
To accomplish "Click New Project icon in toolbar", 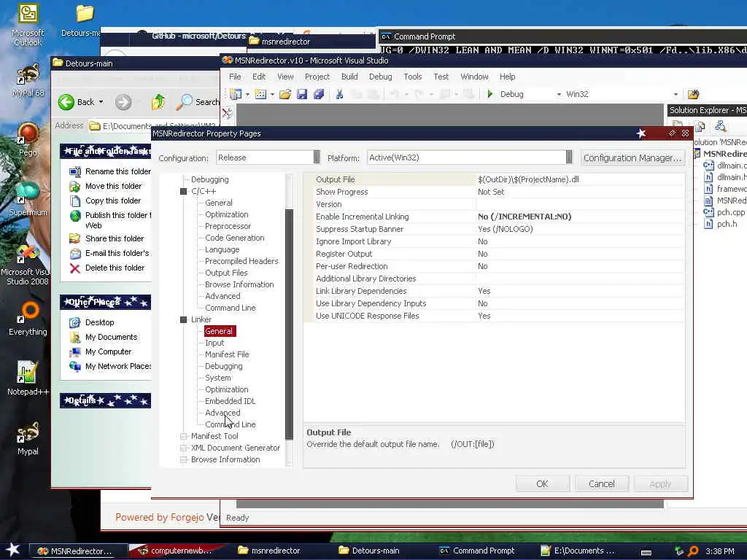I will click(x=236, y=94).
